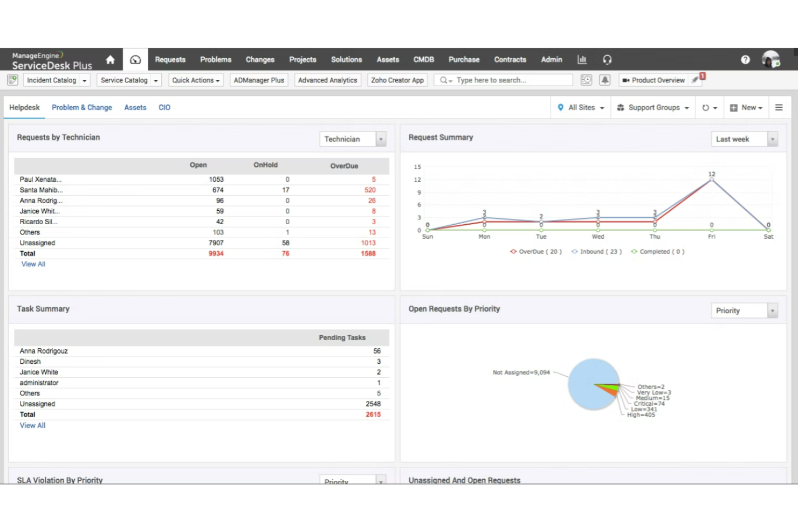Screen dimensions: 798x532
Task: Click View All under Requests by Technician
Action: coord(32,264)
